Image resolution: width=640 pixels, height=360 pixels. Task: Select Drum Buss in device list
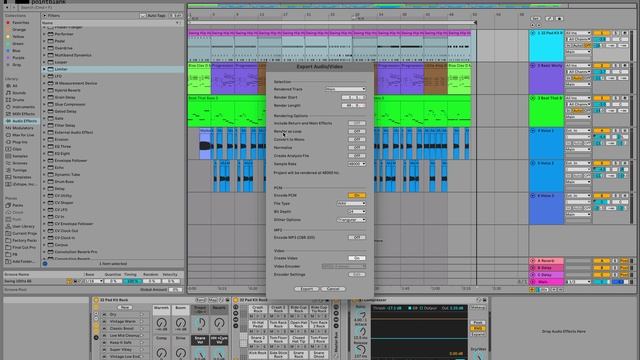pos(64,182)
